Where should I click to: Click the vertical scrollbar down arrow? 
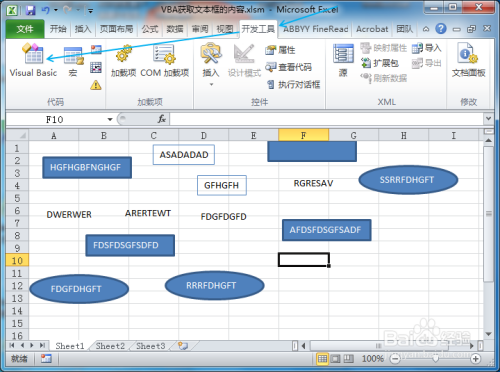click(489, 334)
